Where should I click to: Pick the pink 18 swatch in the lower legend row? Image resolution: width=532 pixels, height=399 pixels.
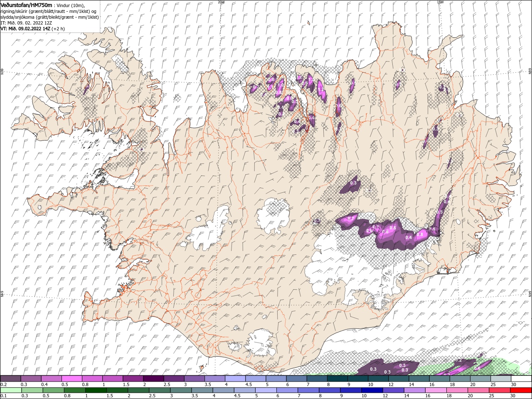tap(458, 390)
